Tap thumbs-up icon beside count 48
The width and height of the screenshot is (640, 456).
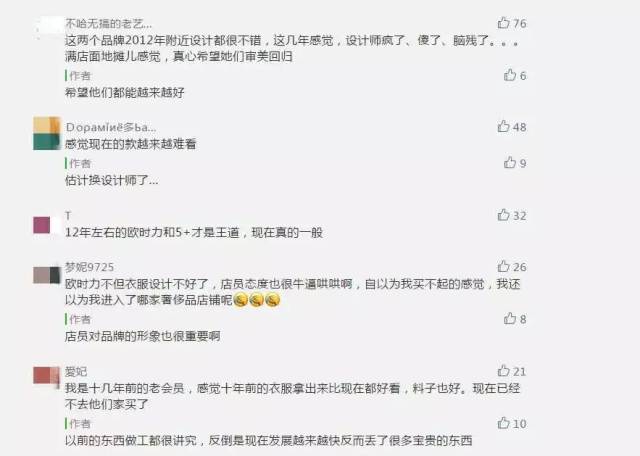(504, 126)
